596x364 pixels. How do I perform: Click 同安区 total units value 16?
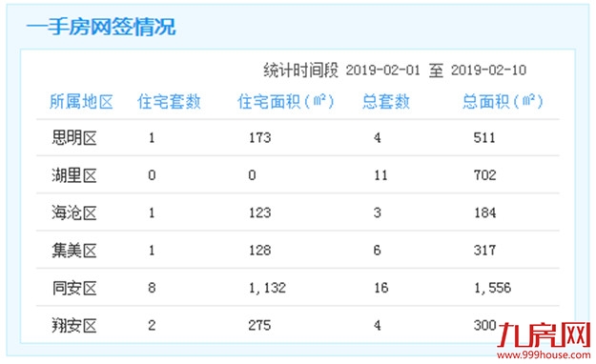(381, 288)
